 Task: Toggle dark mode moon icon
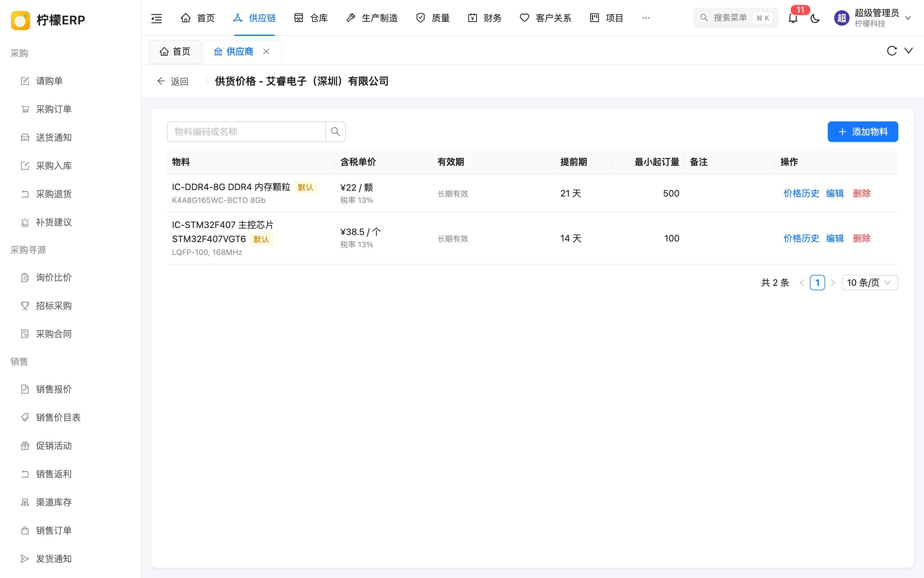pyautogui.click(x=815, y=18)
